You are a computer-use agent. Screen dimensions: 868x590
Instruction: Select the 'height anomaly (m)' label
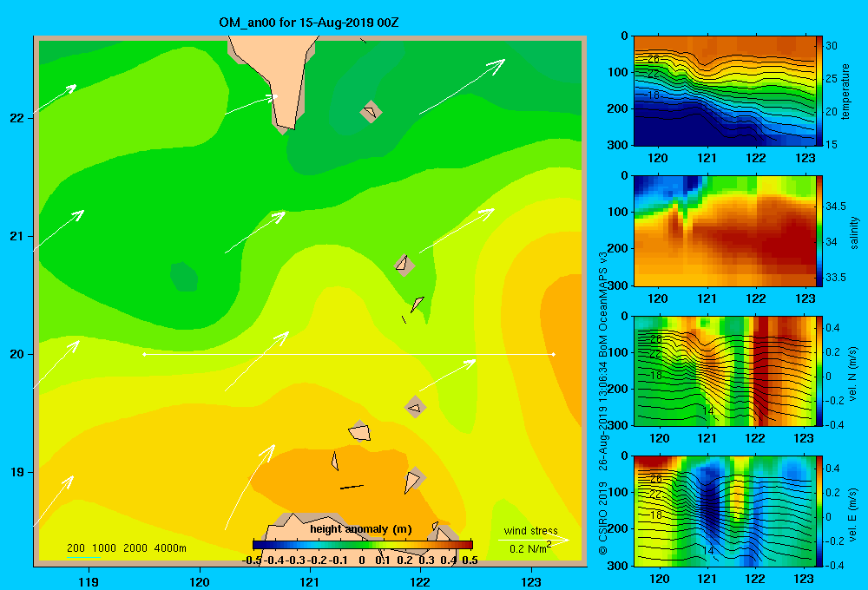pyautogui.click(x=361, y=529)
